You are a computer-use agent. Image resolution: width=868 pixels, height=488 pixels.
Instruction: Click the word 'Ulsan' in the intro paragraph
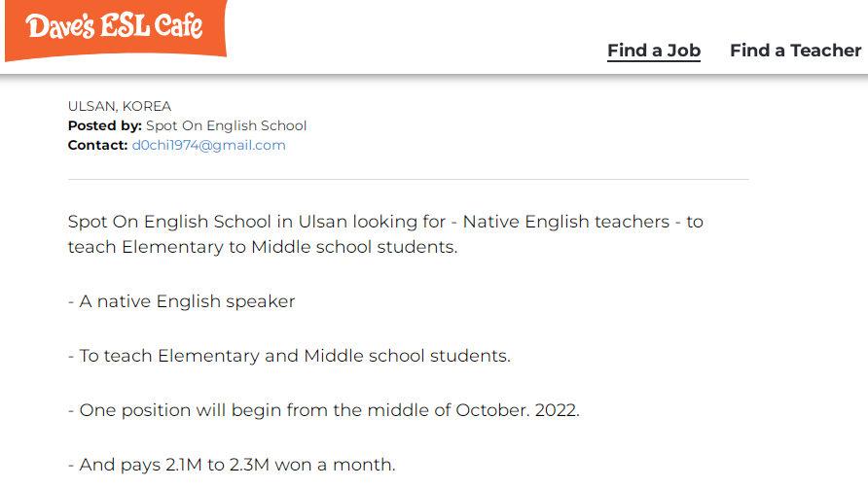tap(323, 222)
